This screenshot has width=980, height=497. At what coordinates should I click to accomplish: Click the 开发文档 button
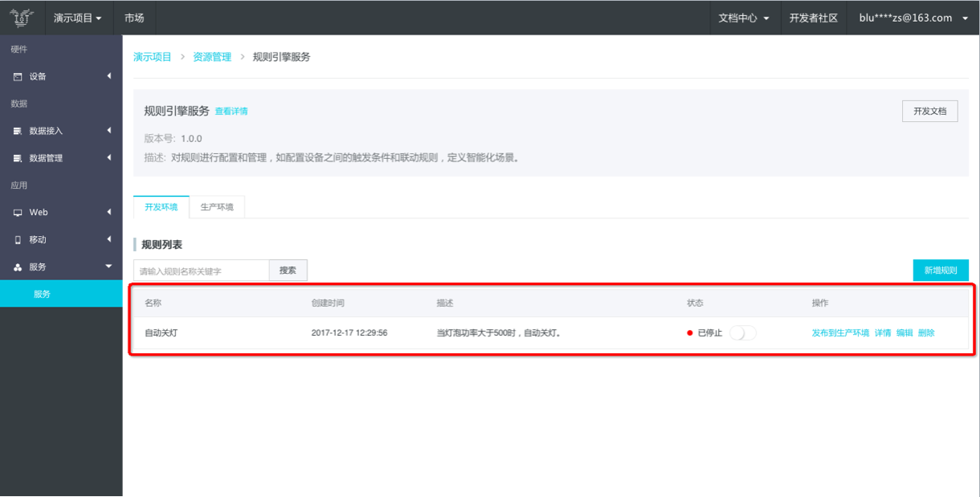(930, 112)
